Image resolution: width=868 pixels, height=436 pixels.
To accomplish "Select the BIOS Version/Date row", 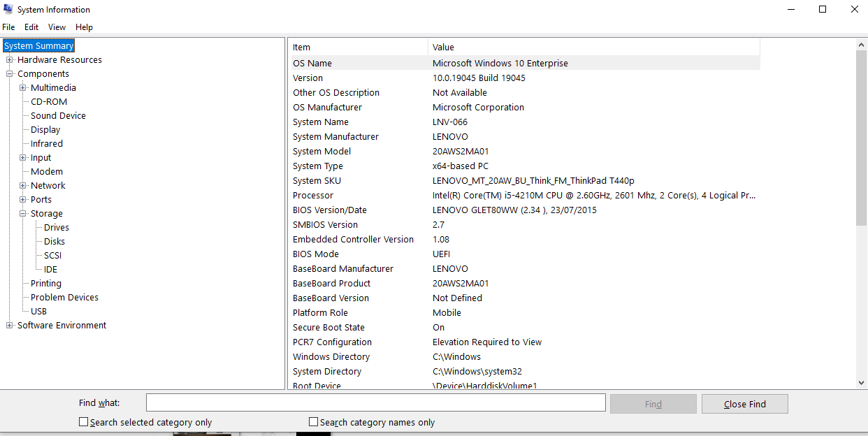I will point(524,210).
